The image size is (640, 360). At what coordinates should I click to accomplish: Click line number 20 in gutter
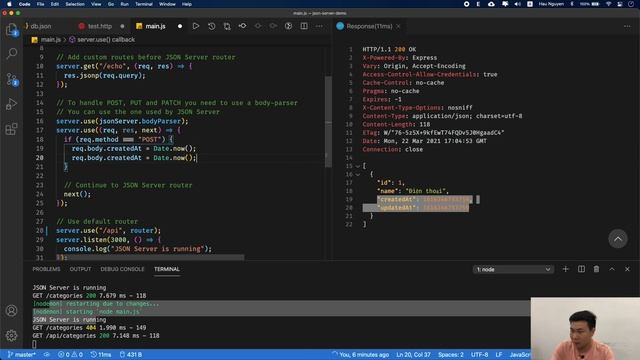pyautogui.click(x=40, y=158)
